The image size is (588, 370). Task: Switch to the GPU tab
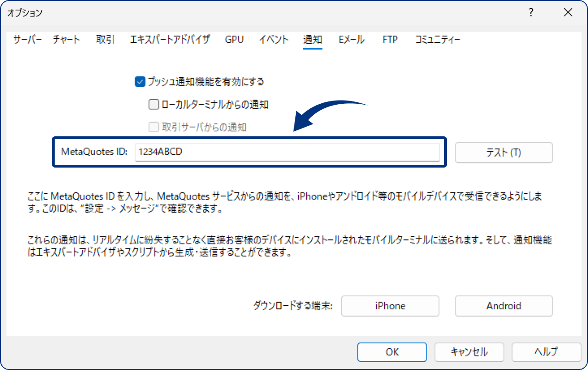234,40
